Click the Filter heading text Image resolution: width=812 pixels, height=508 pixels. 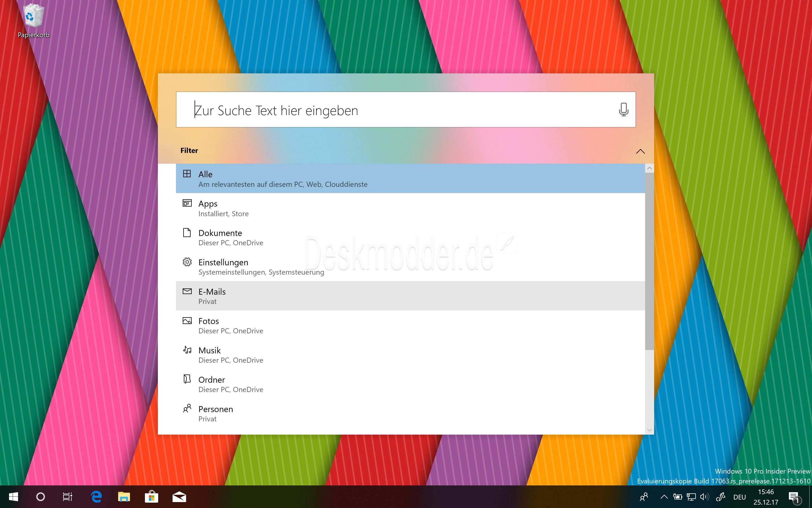click(189, 150)
